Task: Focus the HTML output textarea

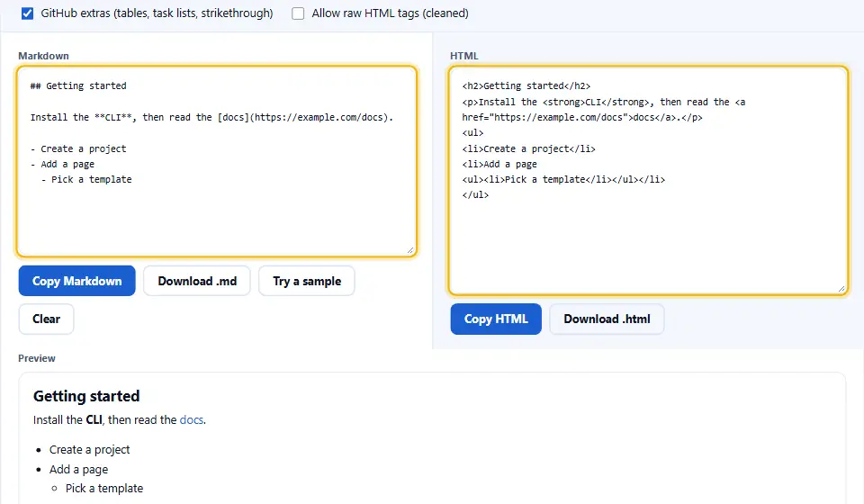Action: pyautogui.click(x=648, y=180)
